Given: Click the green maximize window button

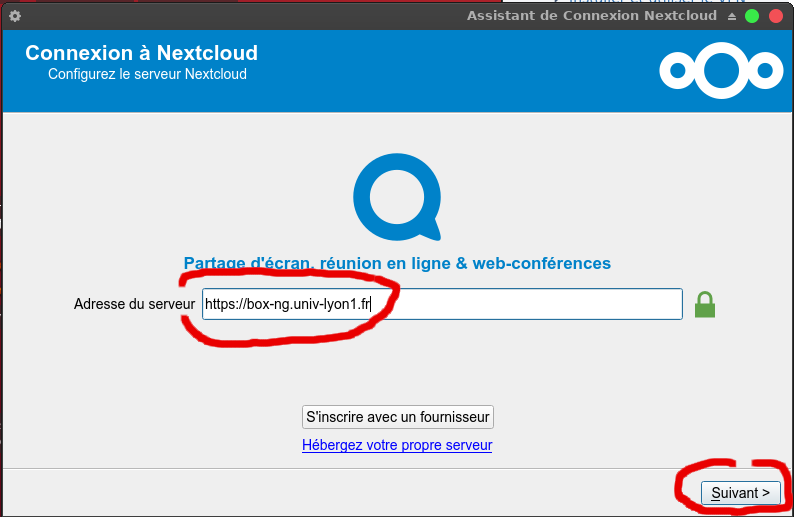Looking at the screenshot, I should [x=752, y=16].
